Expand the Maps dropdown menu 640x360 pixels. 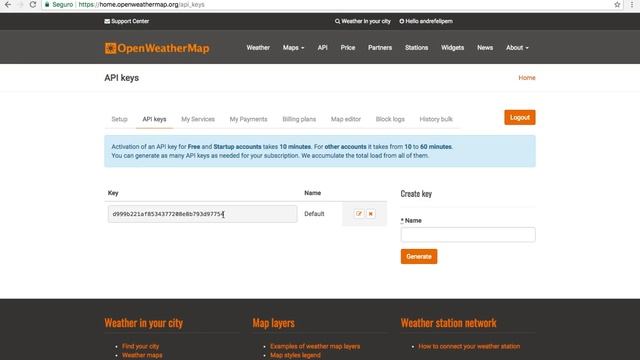[293, 48]
